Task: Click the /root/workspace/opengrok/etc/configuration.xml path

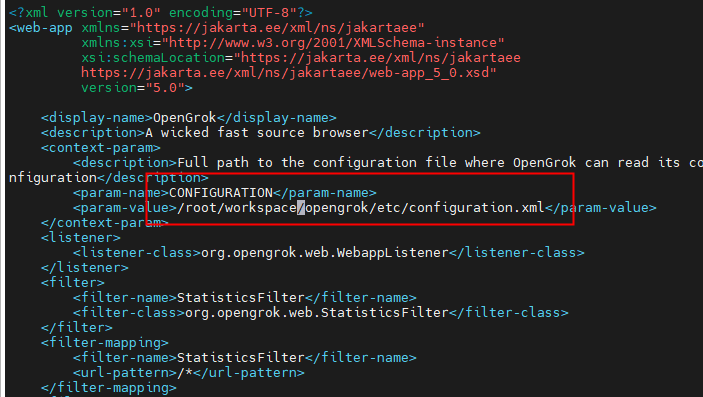Action: pos(361,208)
